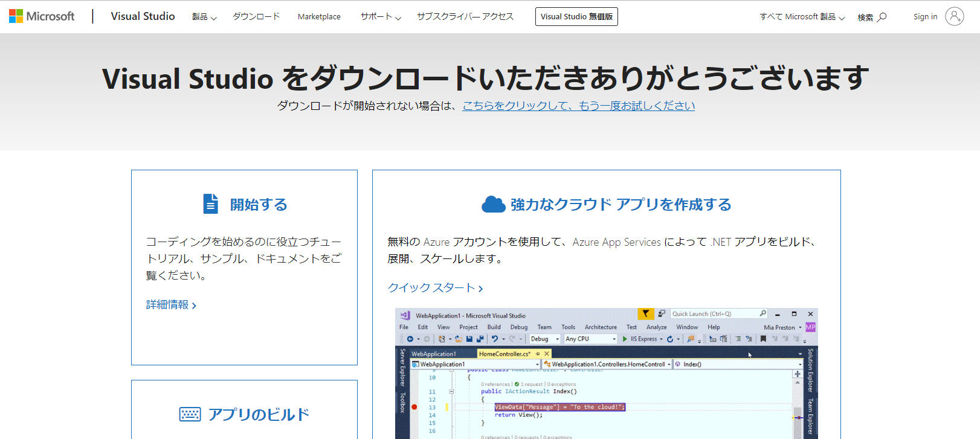980x439 pixels.
Task: Open the Server Explorer side tab
Action: coord(402,367)
